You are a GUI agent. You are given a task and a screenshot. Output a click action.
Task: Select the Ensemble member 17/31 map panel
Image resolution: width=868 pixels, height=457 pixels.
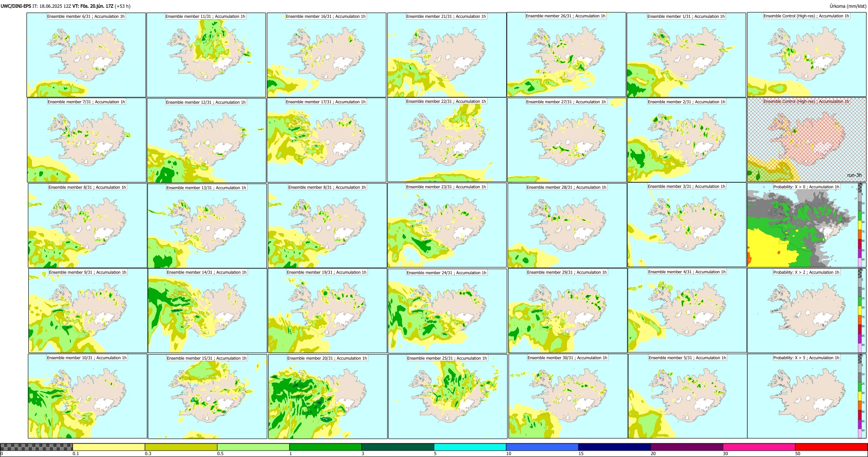327,140
